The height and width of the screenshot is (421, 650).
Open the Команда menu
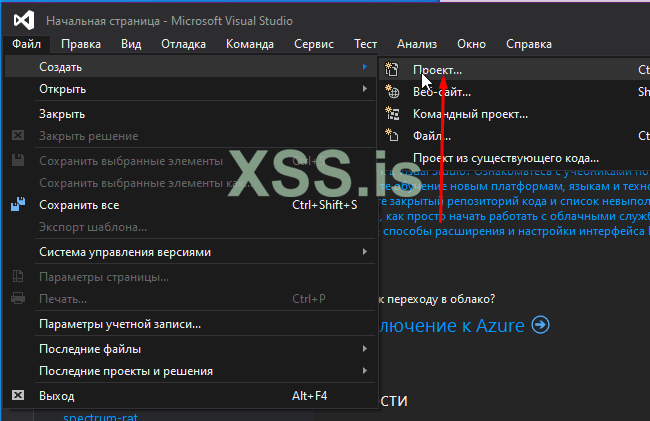[250, 44]
